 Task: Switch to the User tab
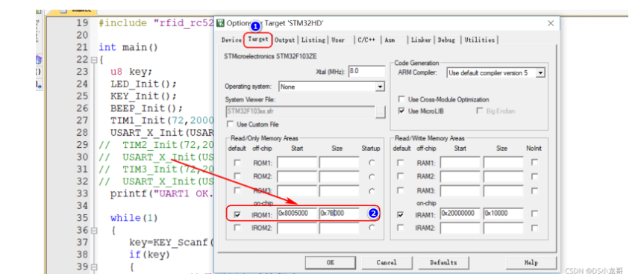(338, 40)
